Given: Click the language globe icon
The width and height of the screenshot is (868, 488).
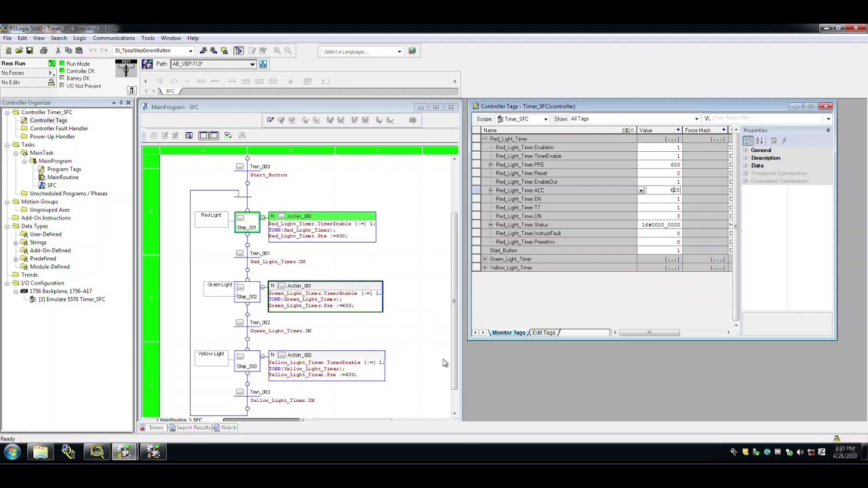Looking at the screenshot, I should tap(412, 52).
